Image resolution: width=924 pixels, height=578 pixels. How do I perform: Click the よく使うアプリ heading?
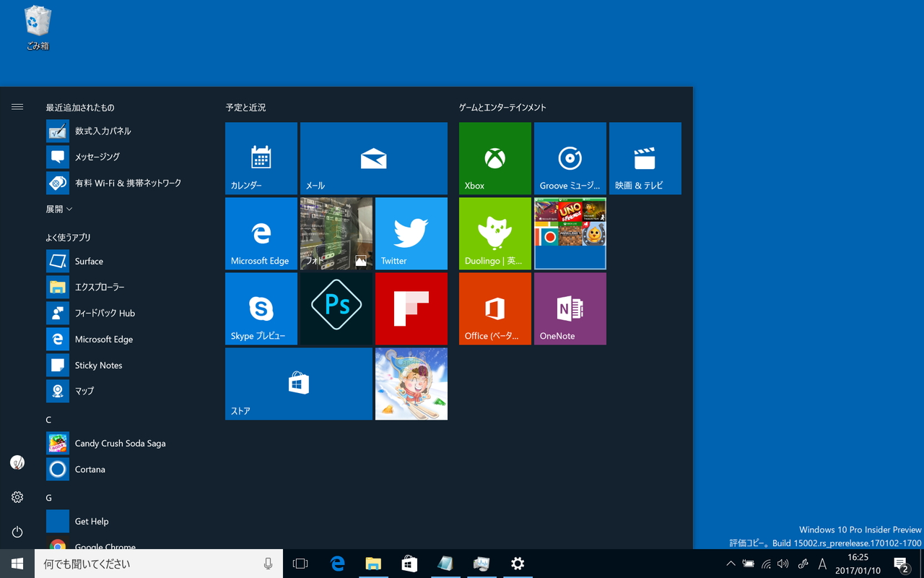pyautogui.click(x=68, y=238)
